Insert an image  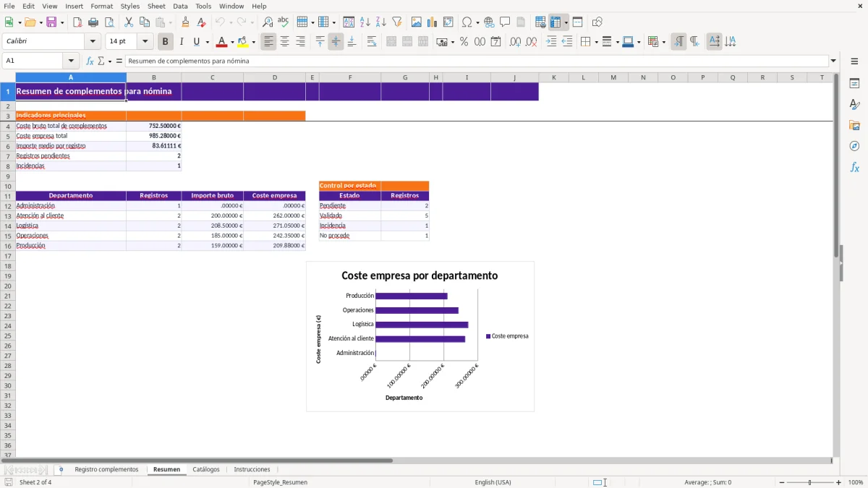pyautogui.click(x=417, y=22)
